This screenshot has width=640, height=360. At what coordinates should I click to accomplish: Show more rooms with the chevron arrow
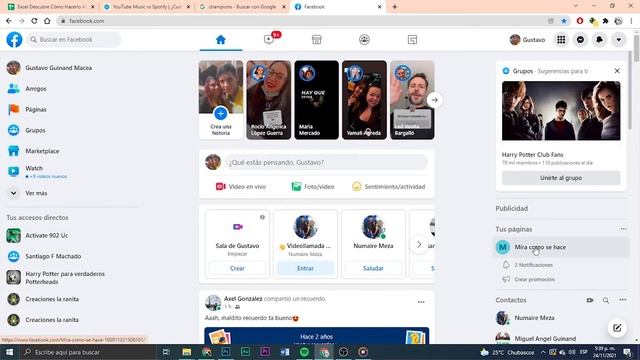point(419,244)
